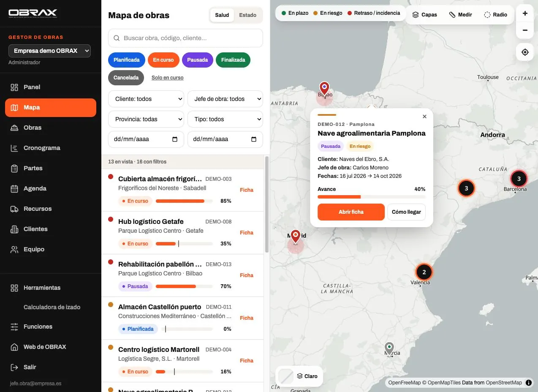Toggle the Planificada status filter
Image resolution: width=538 pixels, height=392 pixels.
coord(127,60)
